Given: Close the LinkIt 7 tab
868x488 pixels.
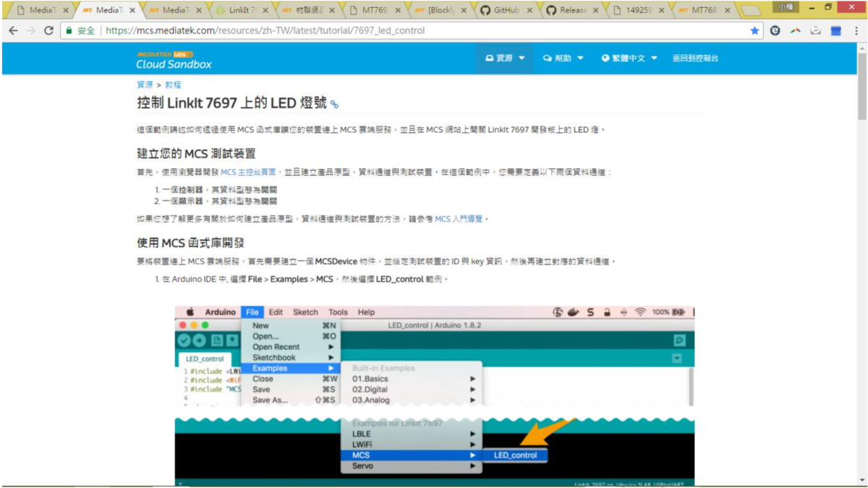Looking at the screenshot, I should (265, 11).
